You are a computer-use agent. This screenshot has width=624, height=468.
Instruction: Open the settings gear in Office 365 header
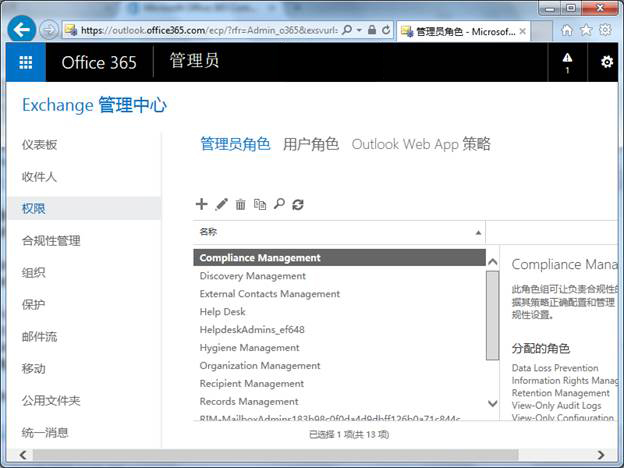pos(606,62)
